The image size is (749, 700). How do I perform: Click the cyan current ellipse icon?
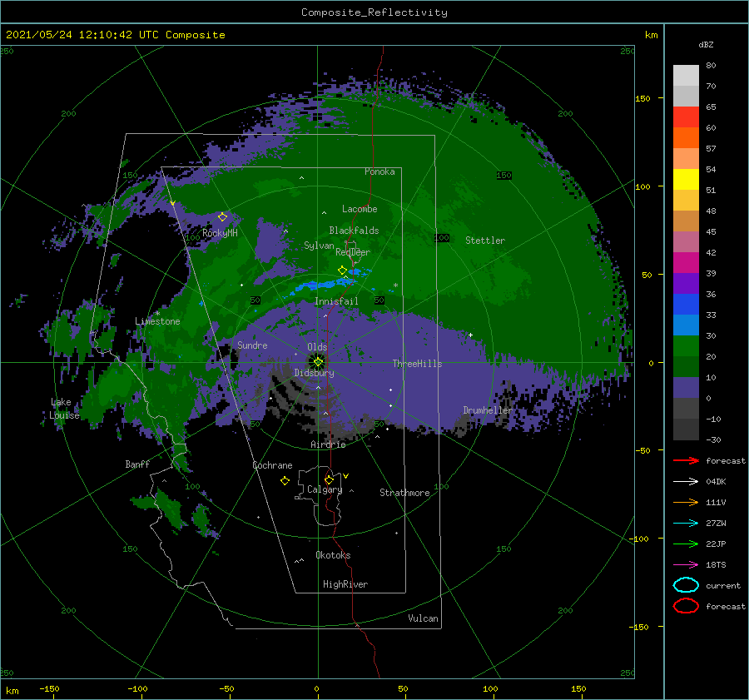686,585
